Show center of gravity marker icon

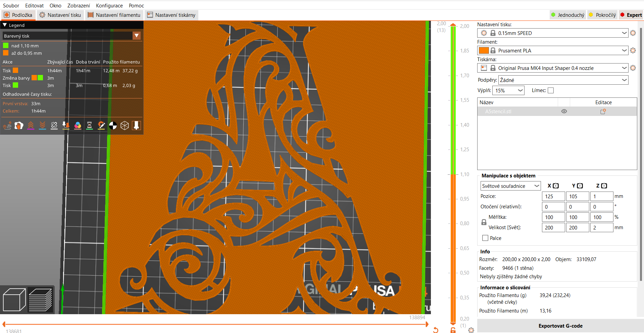pos(113,126)
